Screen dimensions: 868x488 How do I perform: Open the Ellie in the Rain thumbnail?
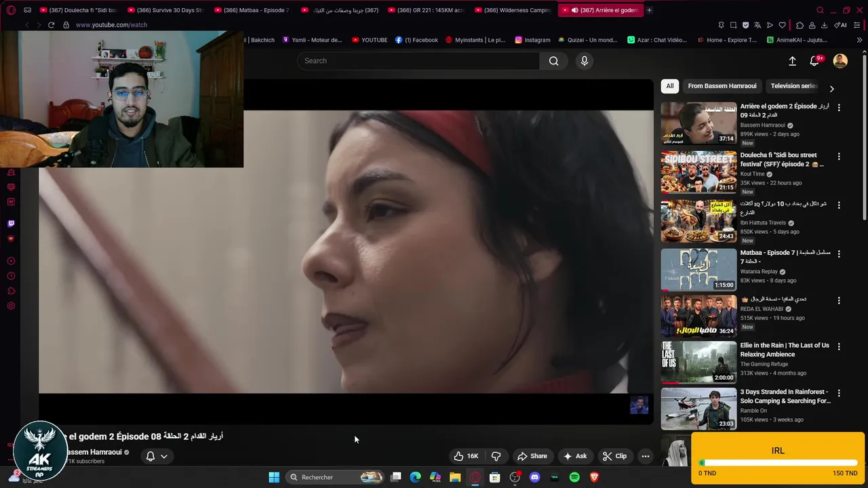(x=698, y=362)
